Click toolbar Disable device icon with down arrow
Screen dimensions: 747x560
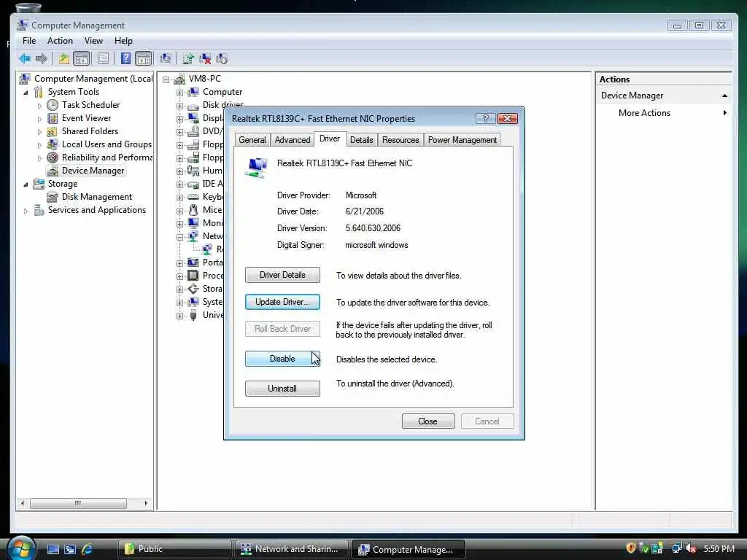222,58
